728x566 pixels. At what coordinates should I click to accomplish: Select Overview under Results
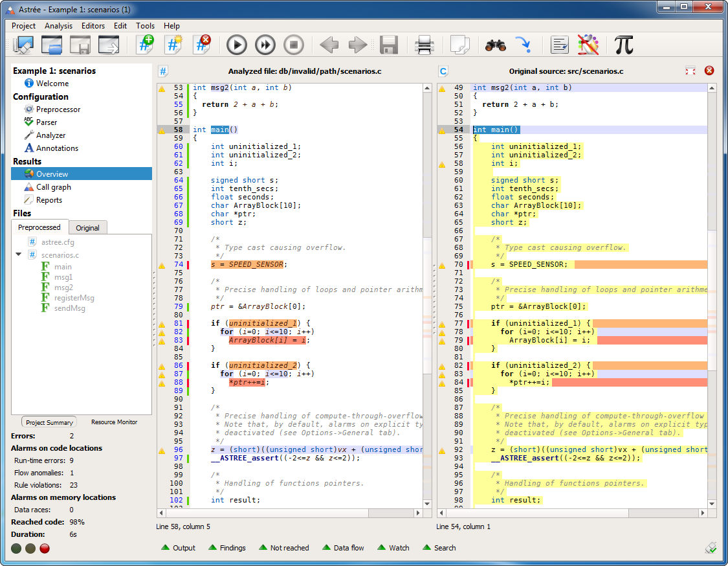click(82, 174)
